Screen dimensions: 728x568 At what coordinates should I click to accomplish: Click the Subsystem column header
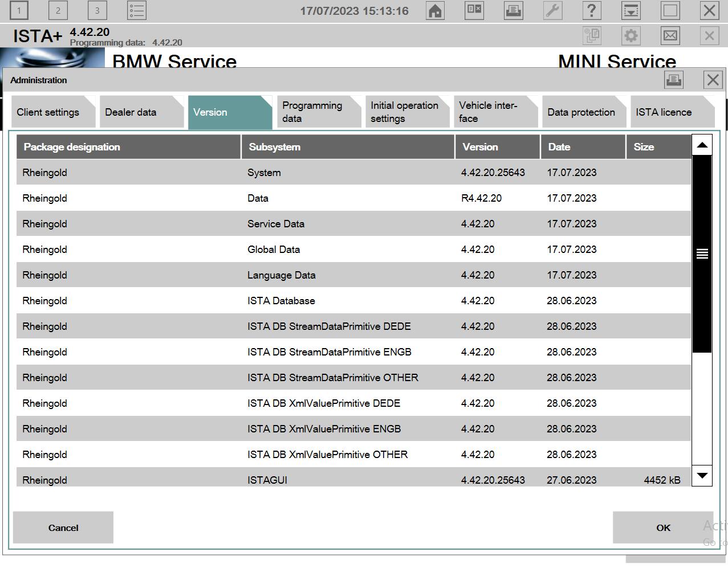pos(348,147)
